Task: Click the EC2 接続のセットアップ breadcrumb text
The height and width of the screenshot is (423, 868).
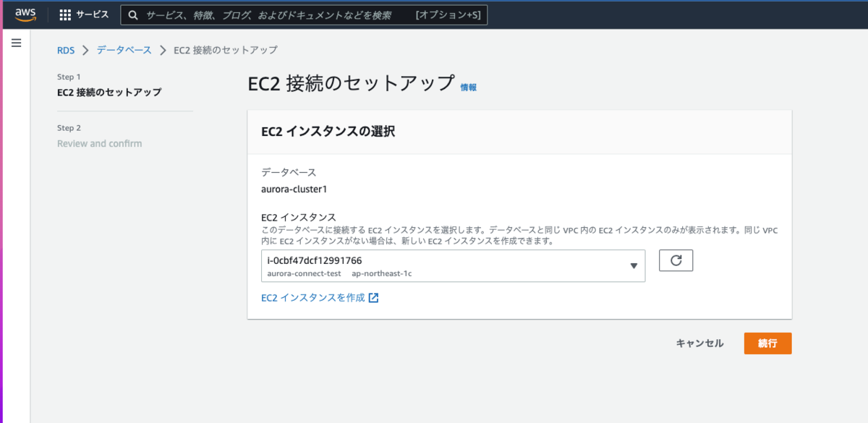Action: point(226,50)
